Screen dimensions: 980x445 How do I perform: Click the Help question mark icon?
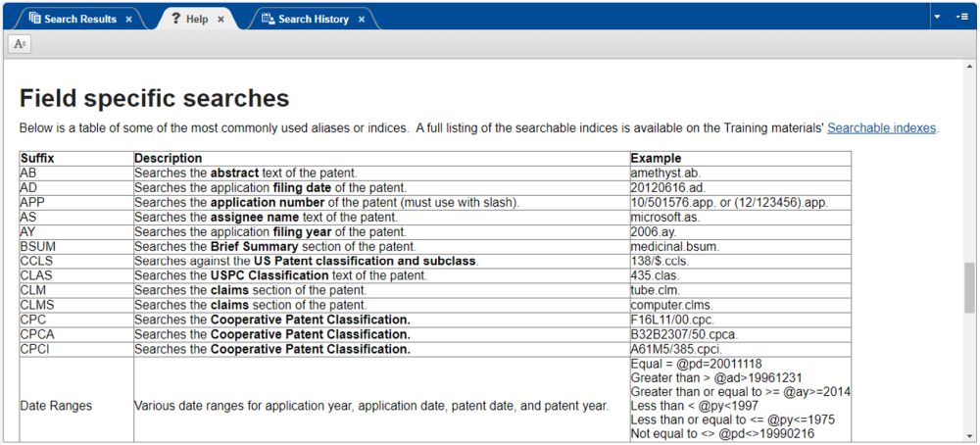tap(175, 19)
